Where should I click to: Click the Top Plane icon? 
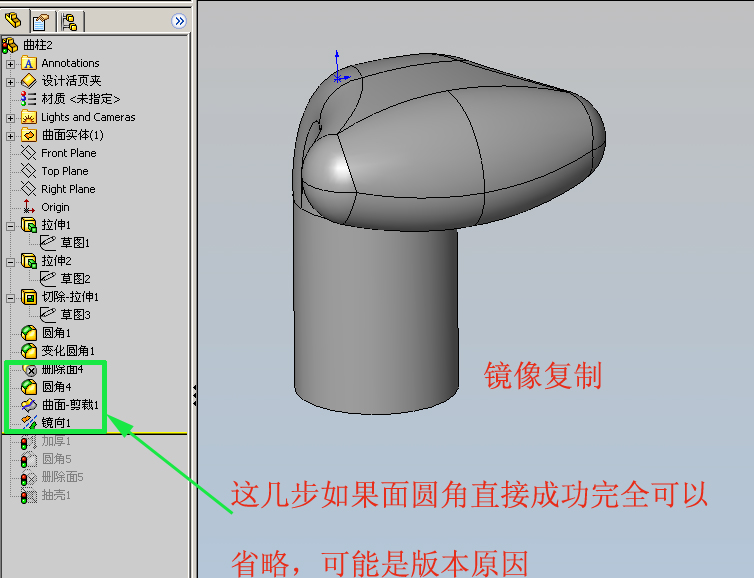(29, 171)
